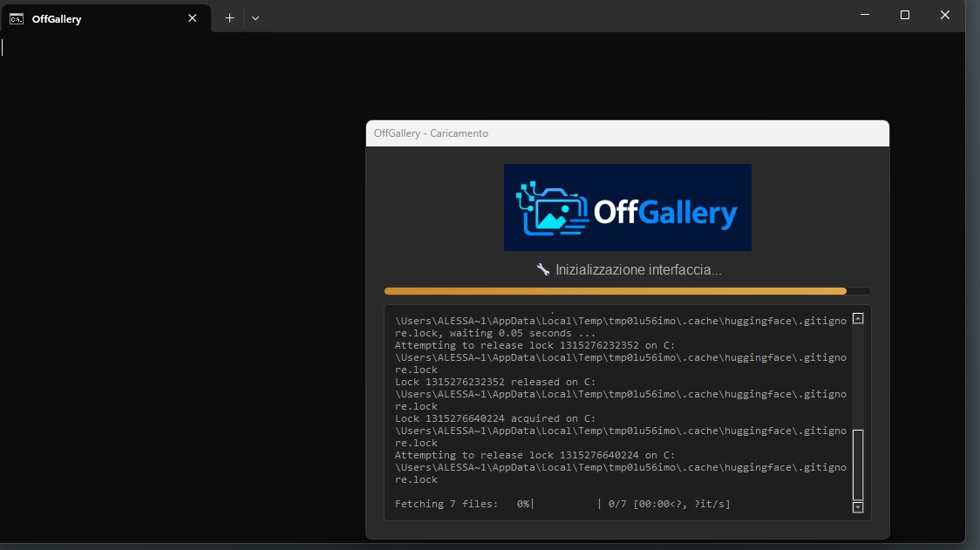Click "Lock 1315276640224 acquired on C:" line
The width and height of the screenshot is (980, 550).
(495, 418)
